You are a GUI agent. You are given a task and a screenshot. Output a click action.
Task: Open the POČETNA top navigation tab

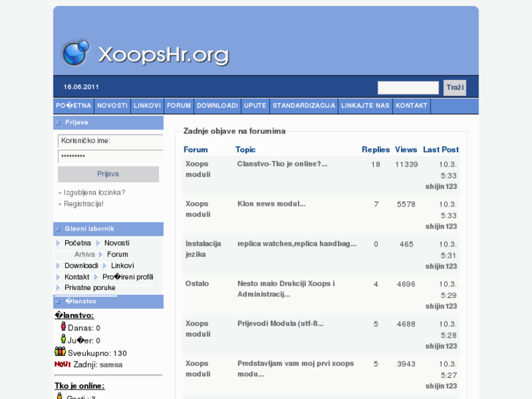click(74, 105)
